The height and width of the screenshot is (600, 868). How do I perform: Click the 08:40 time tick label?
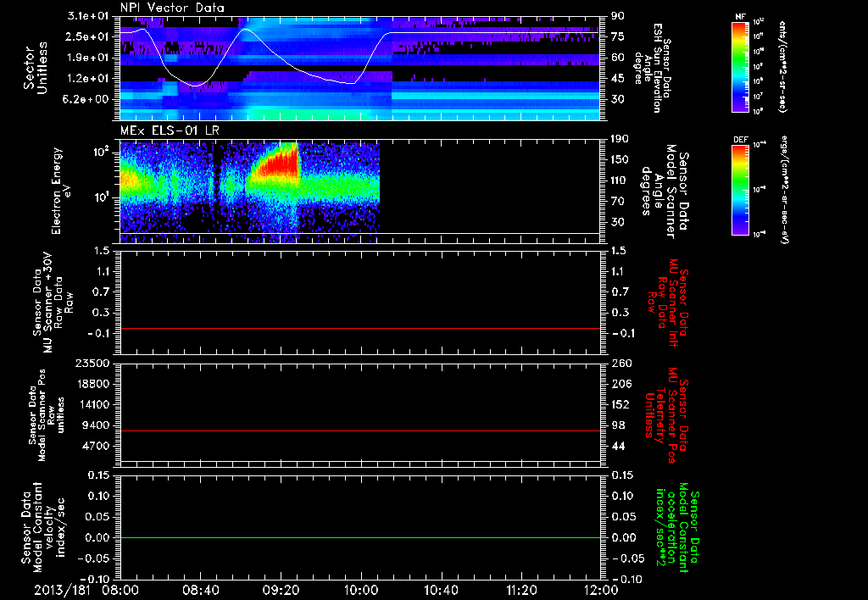(x=200, y=590)
